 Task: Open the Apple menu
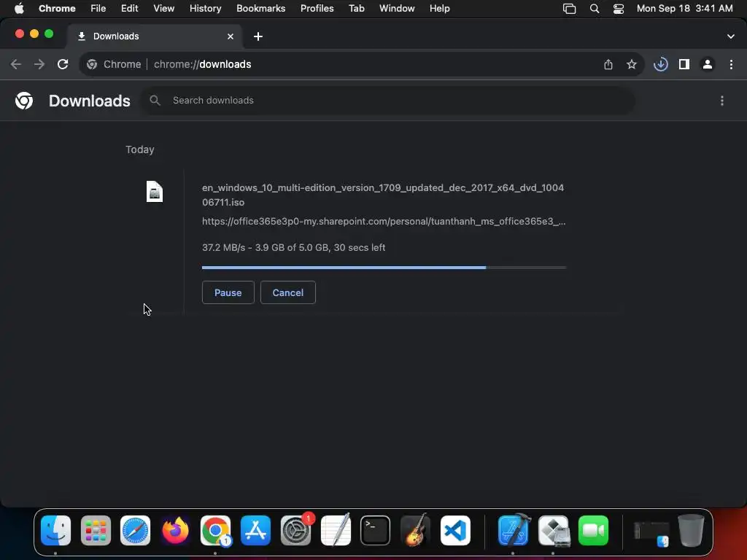[19, 9]
